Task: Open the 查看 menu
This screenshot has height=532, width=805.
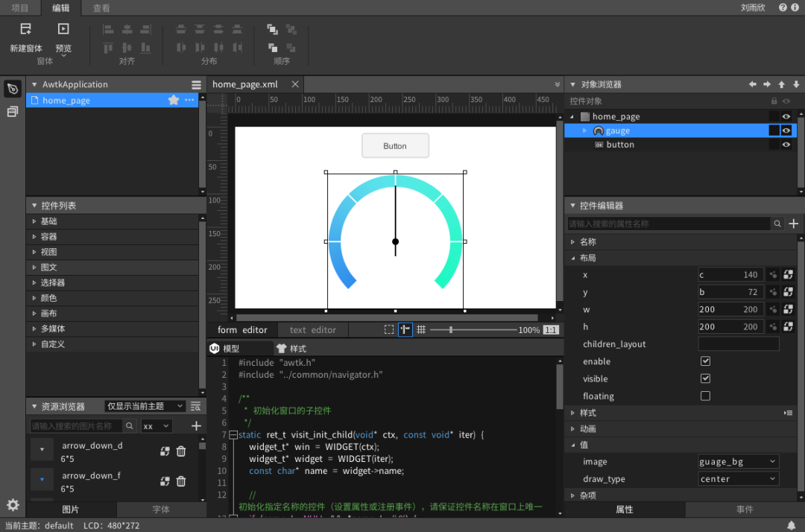Action: click(102, 8)
